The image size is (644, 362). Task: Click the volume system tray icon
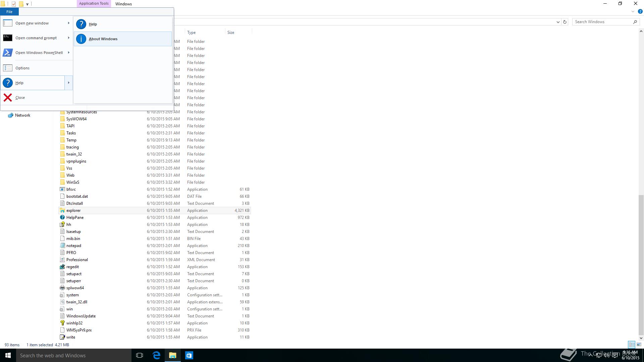[x=606, y=355]
